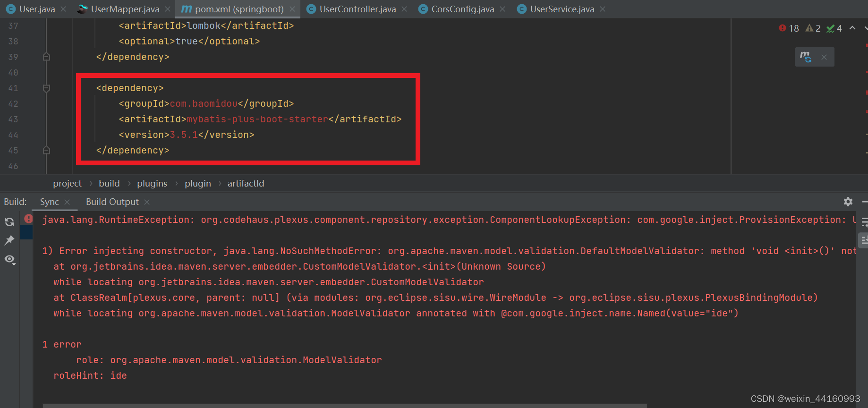868x408 pixels.
Task: Click scroll-to-end icon in build console
Action: (864, 240)
